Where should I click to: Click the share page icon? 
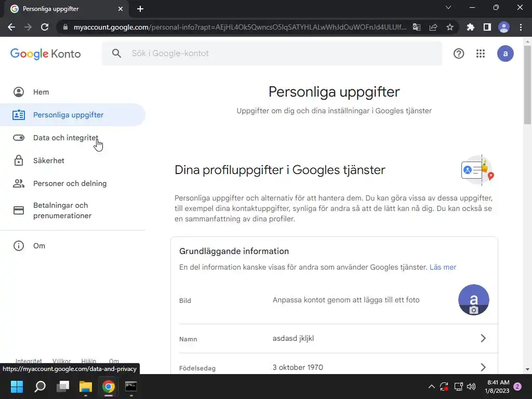pos(433,27)
